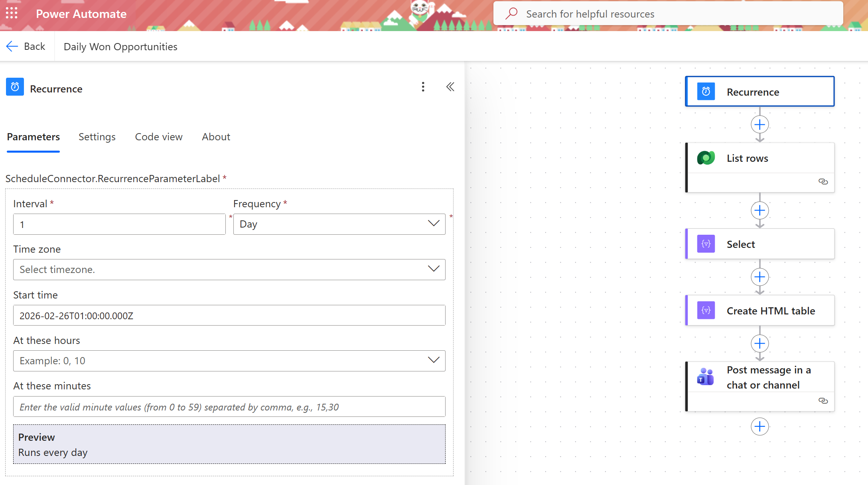The height and width of the screenshot is (485, 868).
Task: Add a step below the Recurrence node
Action: (759, 125)
